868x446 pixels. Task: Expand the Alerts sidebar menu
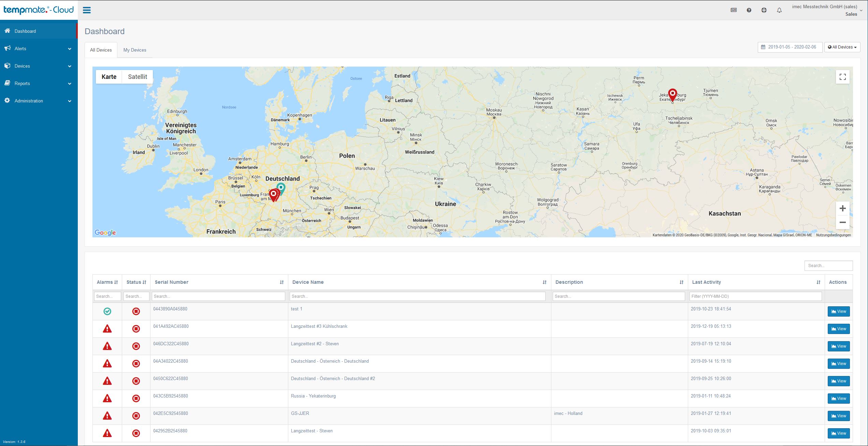click(x=39, y=48)
